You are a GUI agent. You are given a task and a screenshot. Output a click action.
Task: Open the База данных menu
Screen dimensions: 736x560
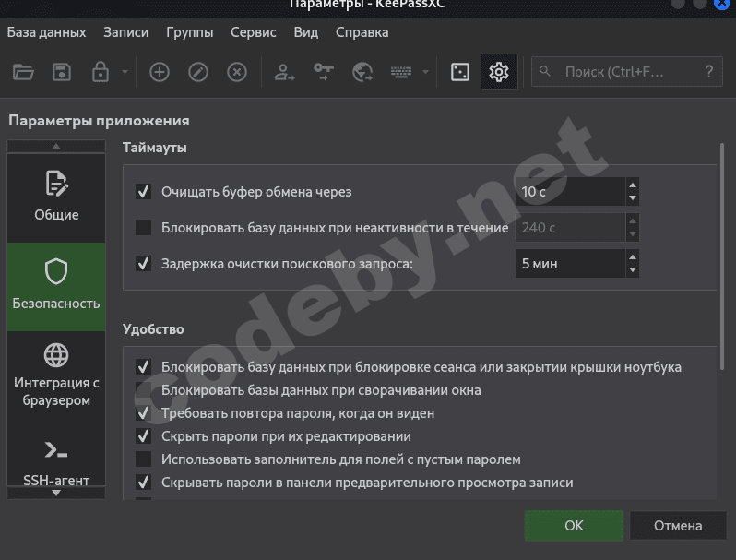pyautogui.click(x=46, y=32)
